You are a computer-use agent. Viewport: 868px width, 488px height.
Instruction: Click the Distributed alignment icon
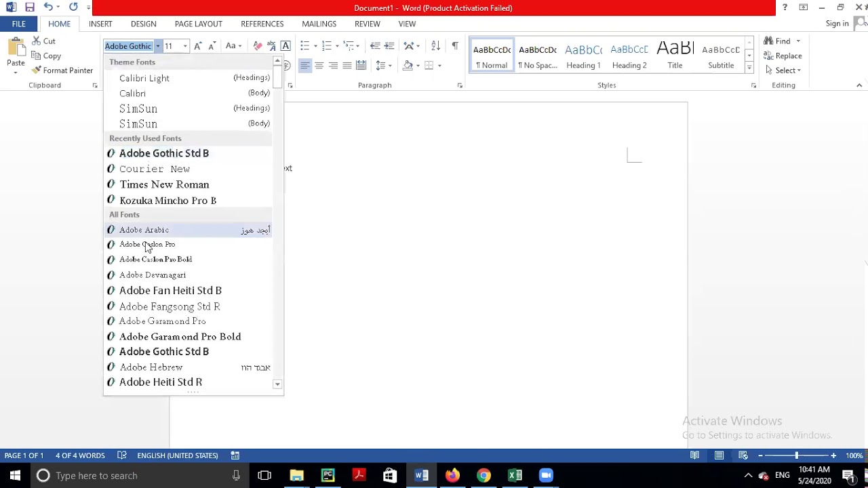click(x=361, y=66)
